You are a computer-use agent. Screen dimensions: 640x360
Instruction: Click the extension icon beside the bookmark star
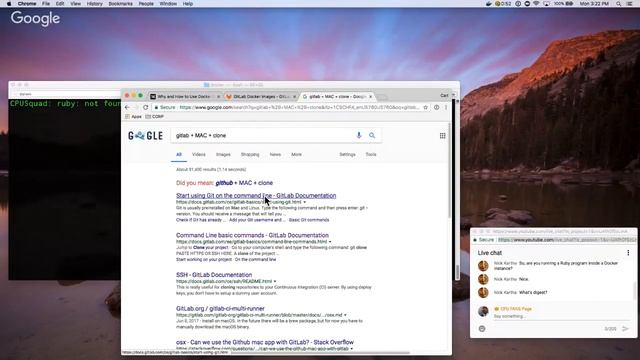pos(436,107)
